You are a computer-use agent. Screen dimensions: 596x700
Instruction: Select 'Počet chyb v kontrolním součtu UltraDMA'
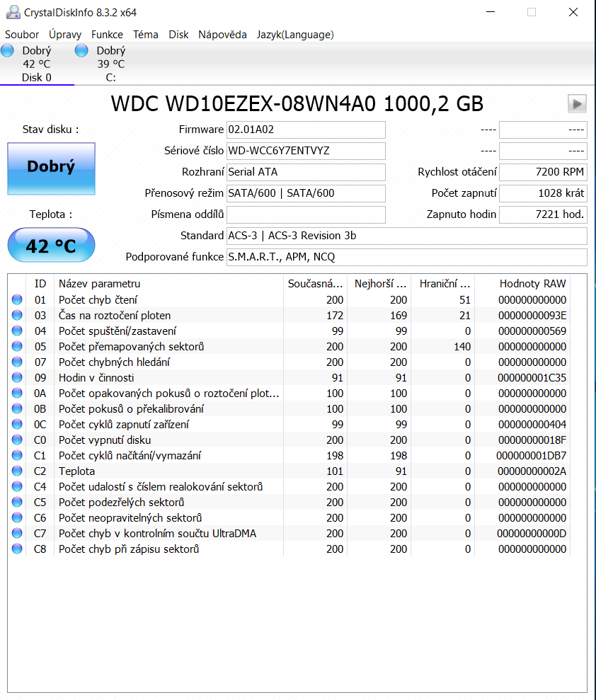coord(158,534)
